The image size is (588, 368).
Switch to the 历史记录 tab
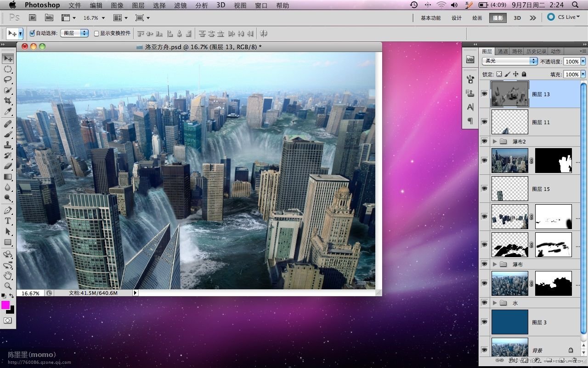tap(536, 52)
